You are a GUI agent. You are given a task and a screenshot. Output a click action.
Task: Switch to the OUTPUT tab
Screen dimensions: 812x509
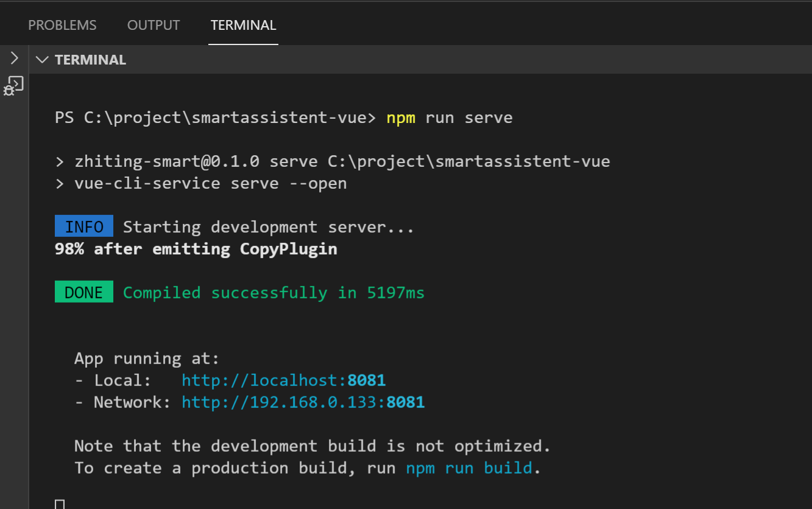pyautogui.click(x=154, y=26)
